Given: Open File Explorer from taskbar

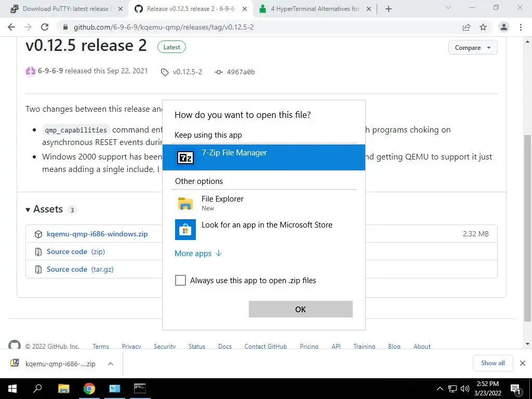Looking at the screenshot, I should (63, 389).
